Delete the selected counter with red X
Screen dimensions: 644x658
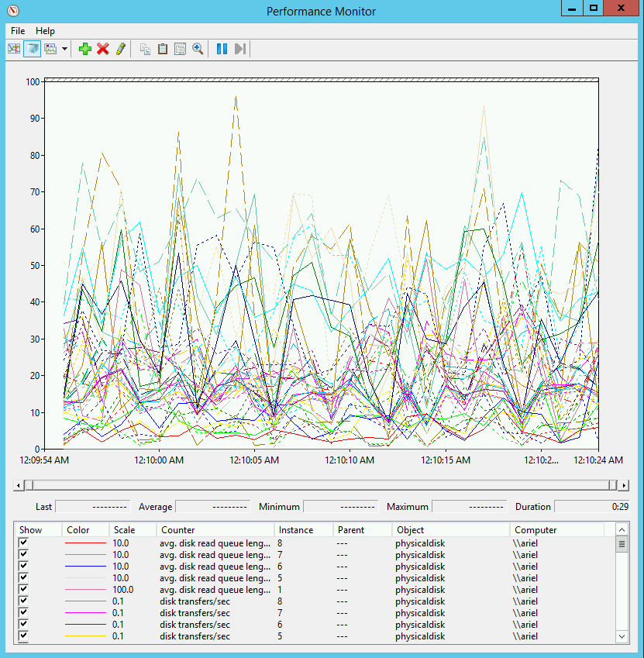102,49
